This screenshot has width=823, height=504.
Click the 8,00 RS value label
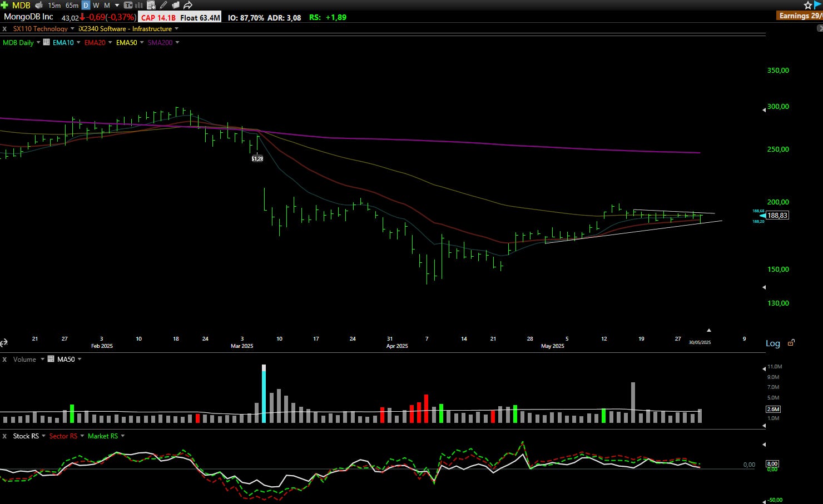(x=772, y=463)
